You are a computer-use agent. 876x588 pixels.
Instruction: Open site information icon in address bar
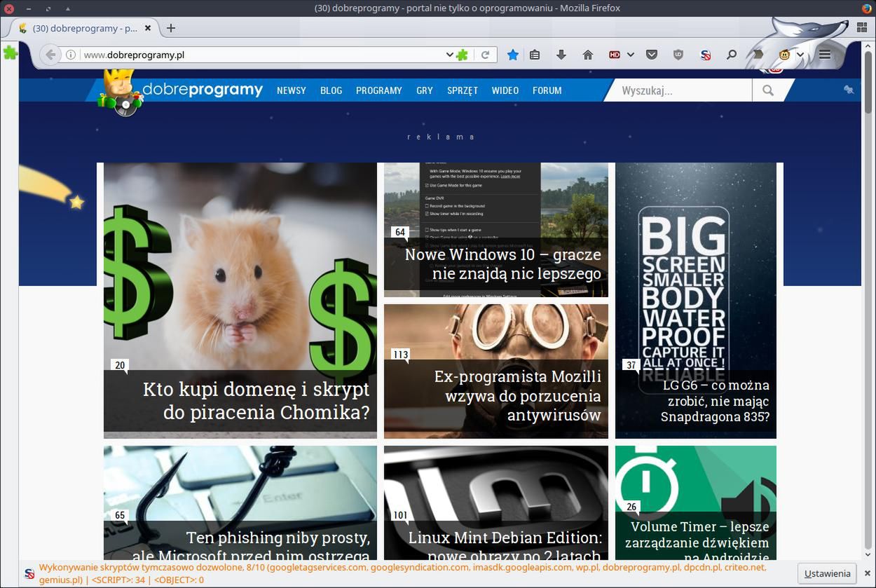click(71, 55)
